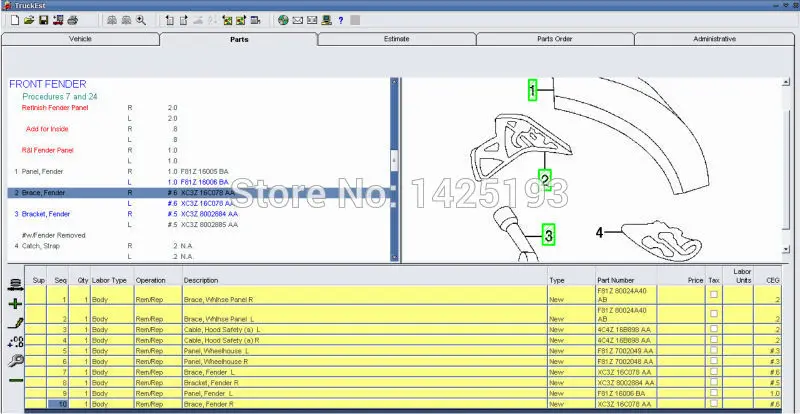Viewport: 800px width, 414px height.
Task: Check Tax box for Cable, Hood Safety L
Action: tap(714, 329)
